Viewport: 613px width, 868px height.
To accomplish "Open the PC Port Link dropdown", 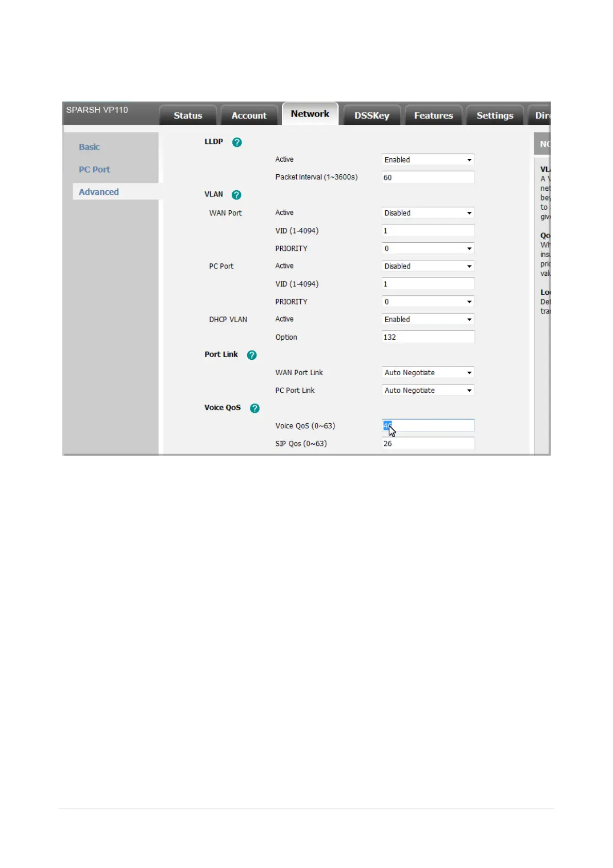I will (428, 390).
